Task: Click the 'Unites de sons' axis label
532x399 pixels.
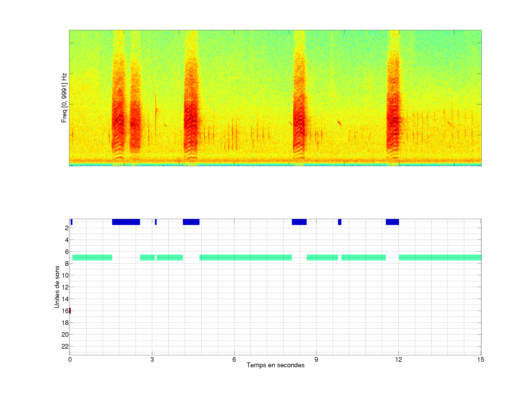Action: pos(57,287)
